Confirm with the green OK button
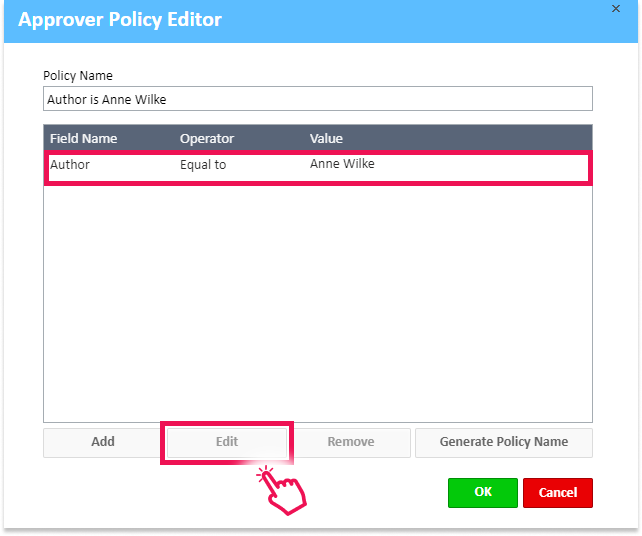Viewport: 642px width, 536px height. [x=483, y=492]
